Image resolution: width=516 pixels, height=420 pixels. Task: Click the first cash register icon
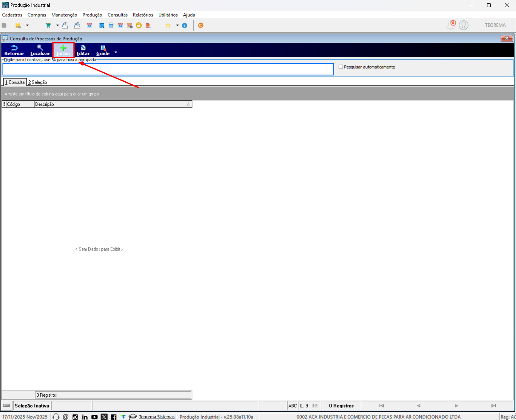(x=65, y=25)
